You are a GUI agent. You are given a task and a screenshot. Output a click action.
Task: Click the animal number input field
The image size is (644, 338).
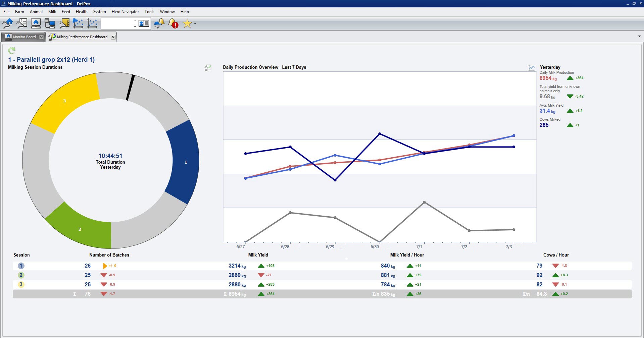(117, 23)
